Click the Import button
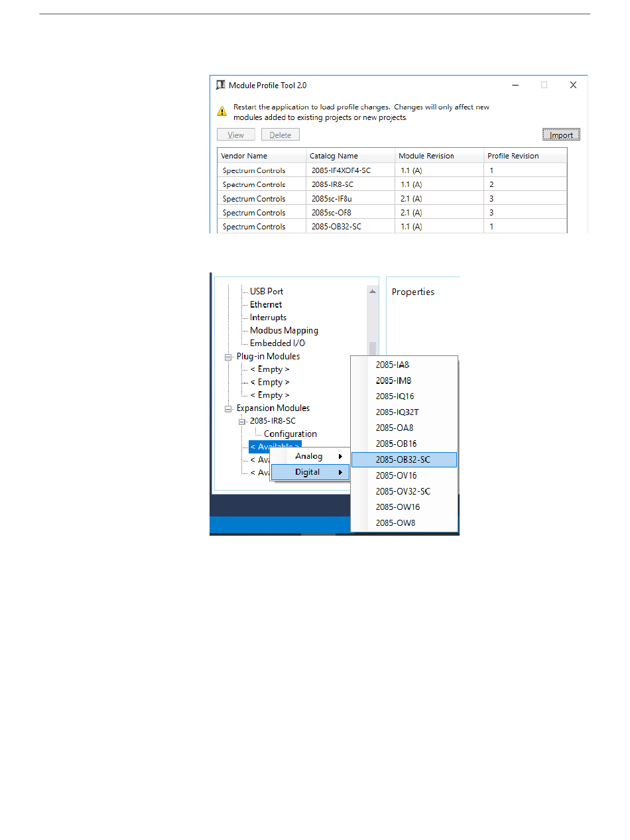Image resolution: width=630 pixels, height=840 pixels. (561, 135)
